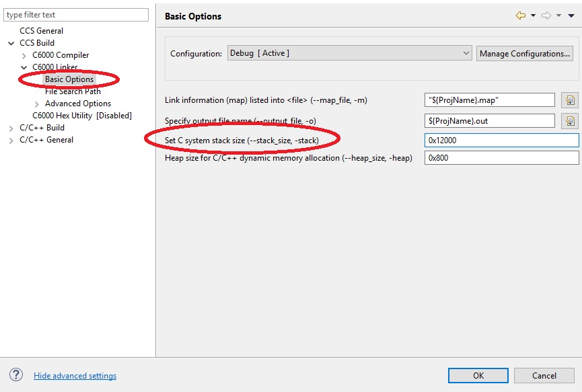Click the type filter text box
582x392 pixels.
[x=77, y=15]
